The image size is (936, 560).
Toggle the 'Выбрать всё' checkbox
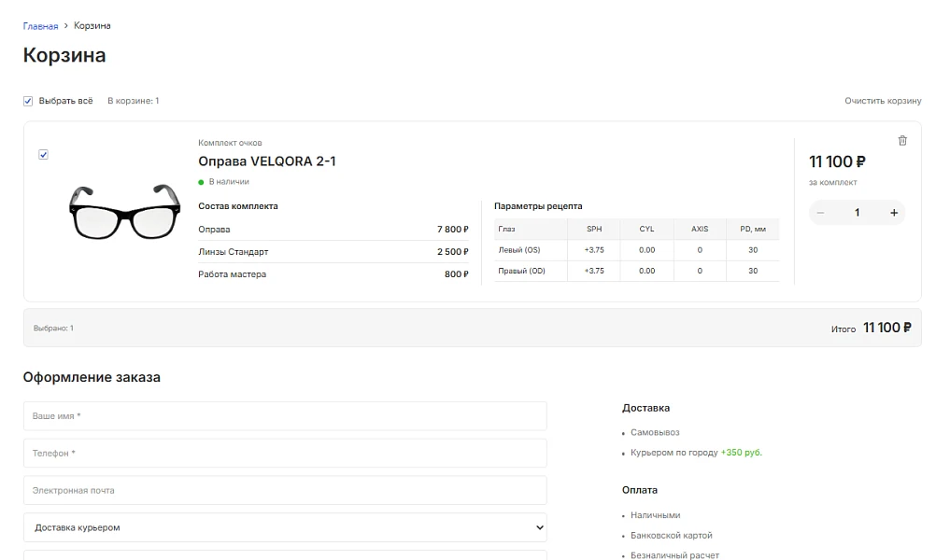click(28, 101)
